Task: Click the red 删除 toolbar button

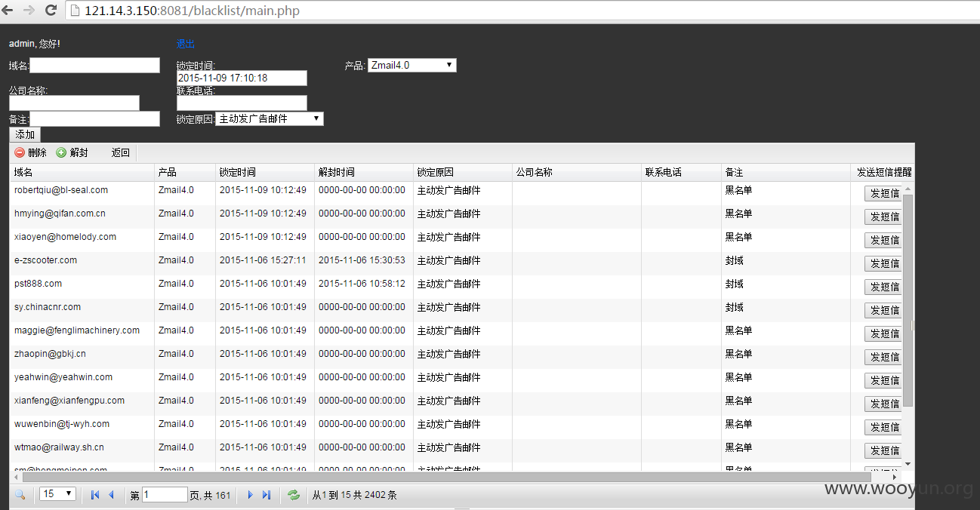Action: coord(30,152)
